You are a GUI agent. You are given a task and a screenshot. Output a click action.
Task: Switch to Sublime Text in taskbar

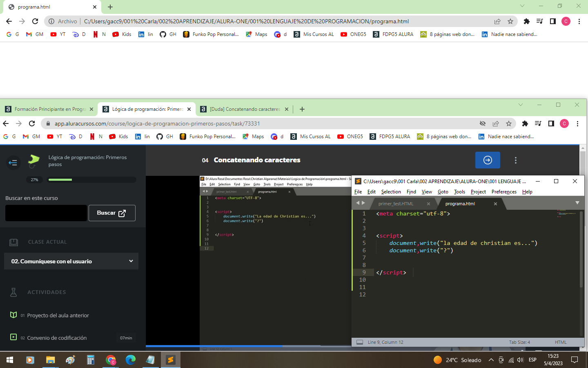point(171,360)
